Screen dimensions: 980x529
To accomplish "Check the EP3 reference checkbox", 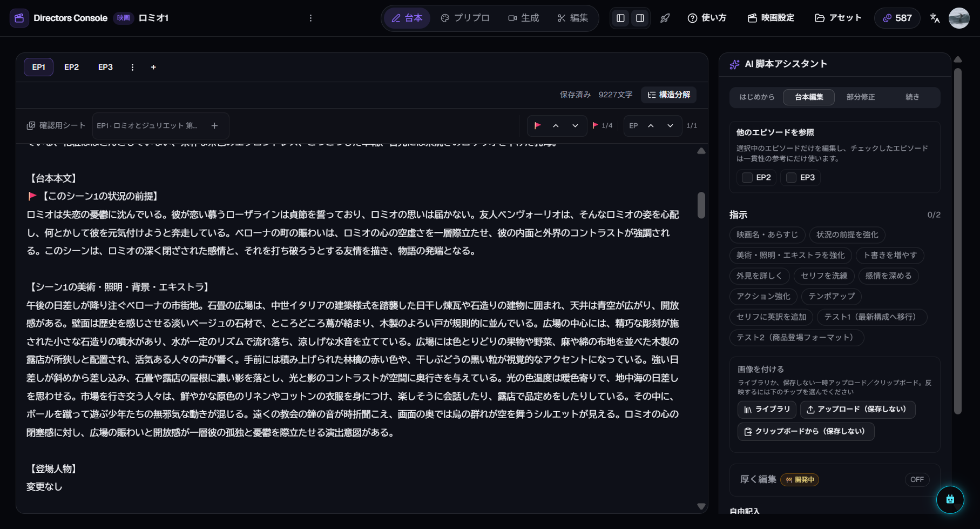I will [x=791, y=177].
